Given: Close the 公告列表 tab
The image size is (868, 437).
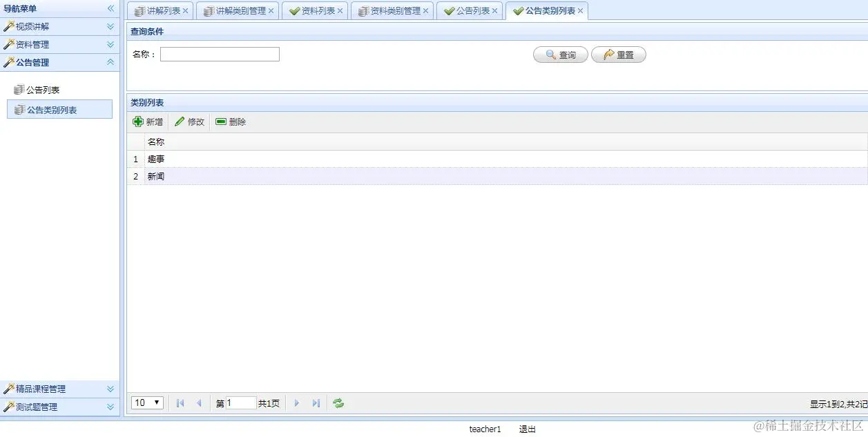Looking at the screenshot, I should [x=494, y=11].
